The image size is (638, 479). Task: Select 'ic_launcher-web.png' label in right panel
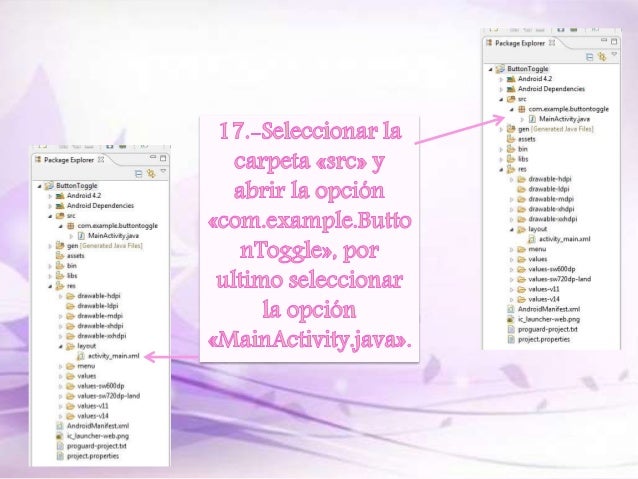point(548,319)
